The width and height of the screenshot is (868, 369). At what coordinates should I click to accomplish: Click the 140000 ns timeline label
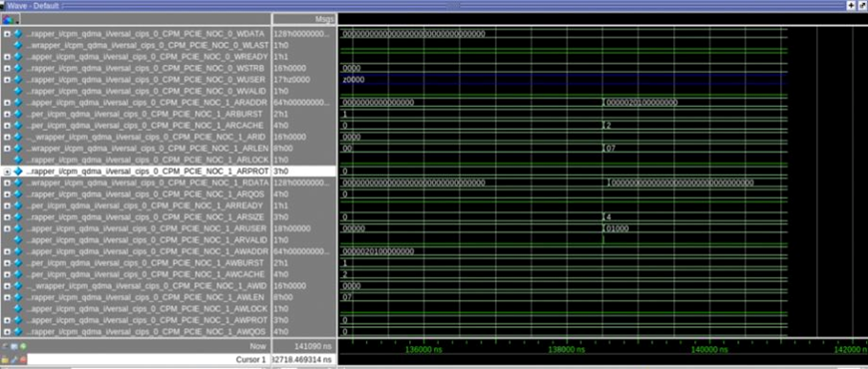[x=709, y=350]
